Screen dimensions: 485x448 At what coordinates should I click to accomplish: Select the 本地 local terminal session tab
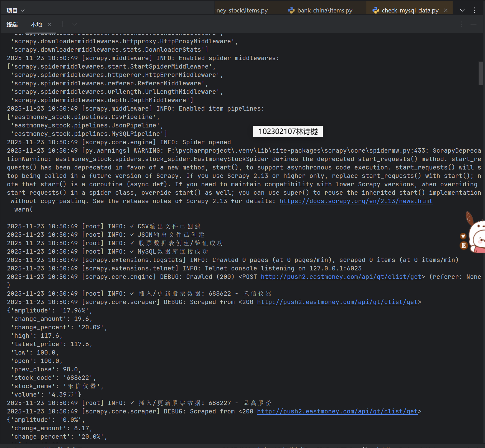(36, 24)
